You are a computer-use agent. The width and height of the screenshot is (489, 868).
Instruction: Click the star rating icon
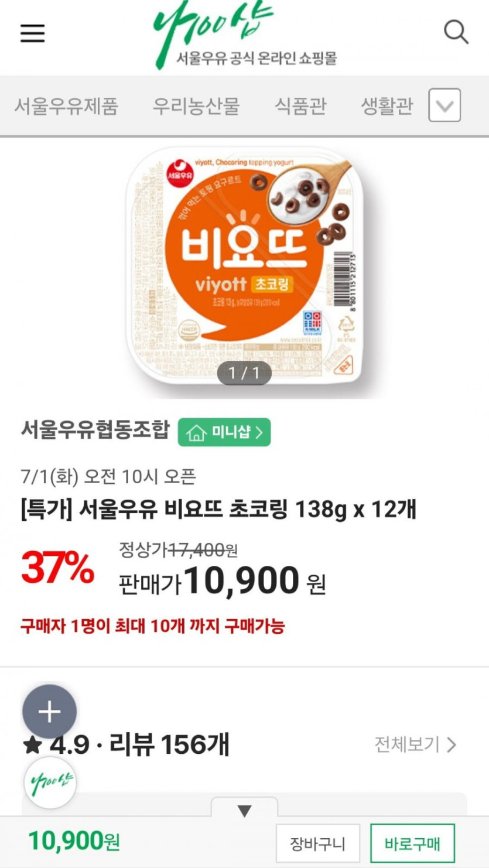[33, 746]
